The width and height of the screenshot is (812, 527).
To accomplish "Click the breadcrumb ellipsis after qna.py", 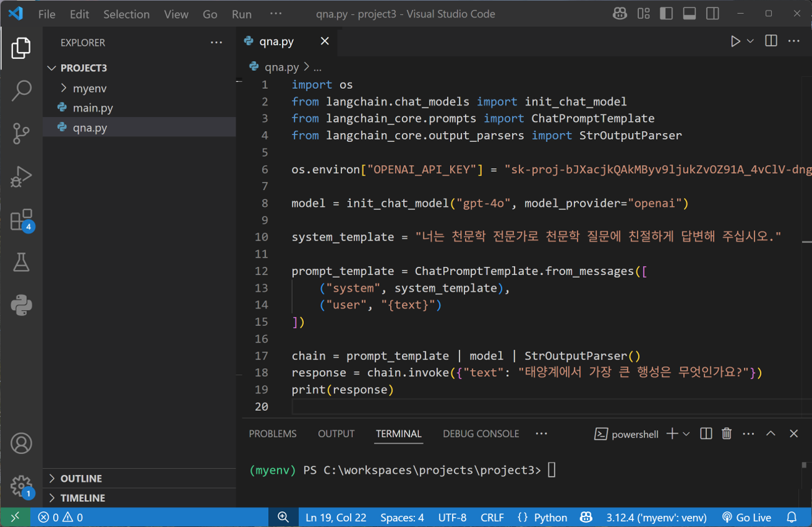I will coord(318,67).
